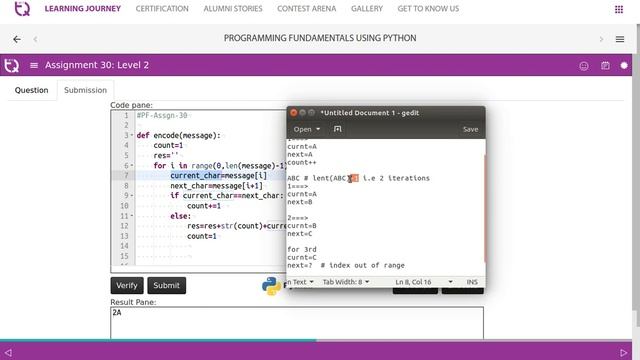
Task: Go to next page chevron near course title
Action: click(x=601, y=39)
